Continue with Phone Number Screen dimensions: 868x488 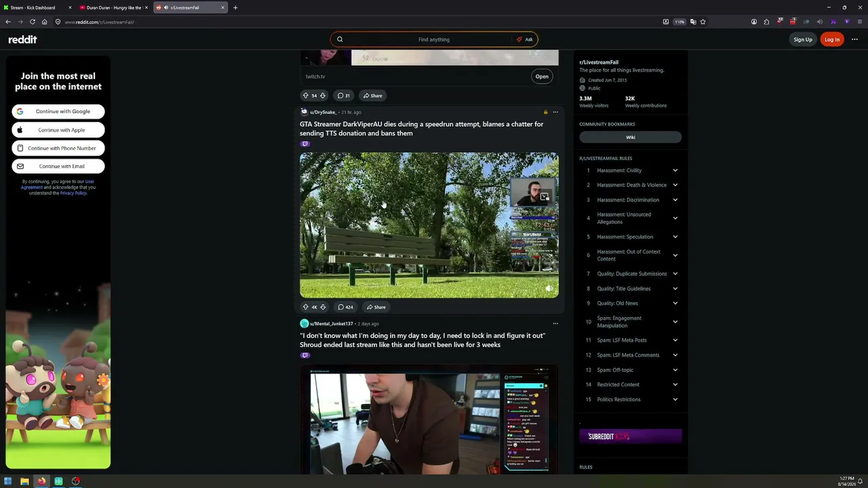click(x=58, y=148)
